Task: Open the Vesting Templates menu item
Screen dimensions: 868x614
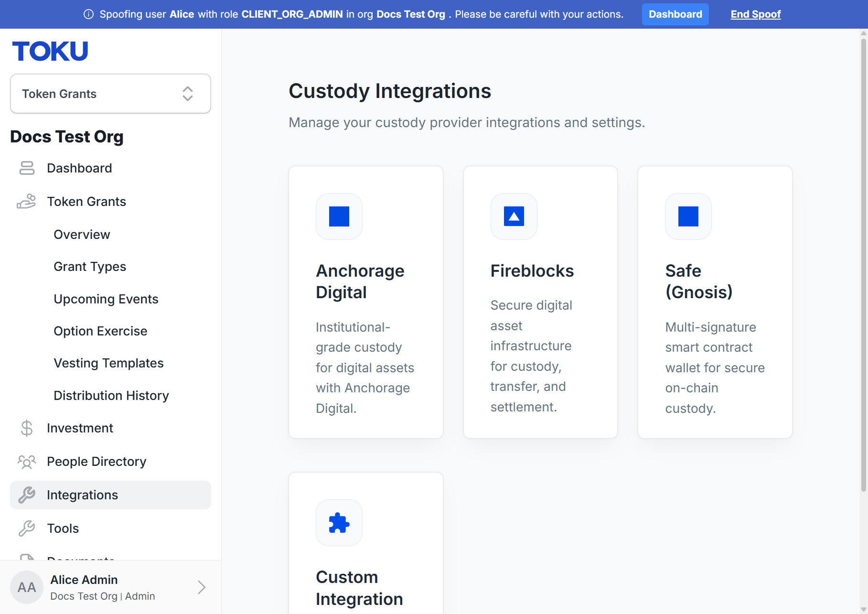Action: pyautogui.click(x=108, y=363)
